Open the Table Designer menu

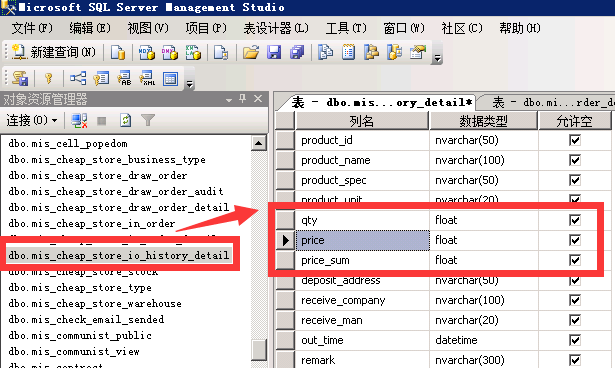point(276,28)
